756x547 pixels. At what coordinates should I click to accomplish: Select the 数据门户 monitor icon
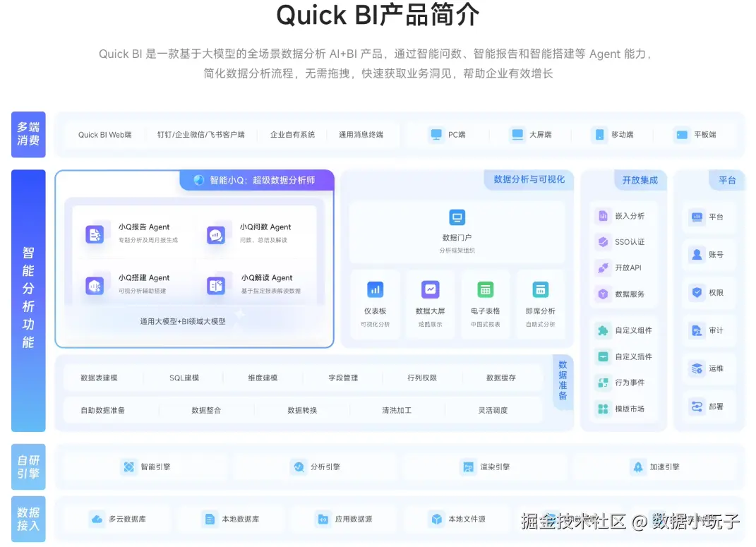(457, 217)
